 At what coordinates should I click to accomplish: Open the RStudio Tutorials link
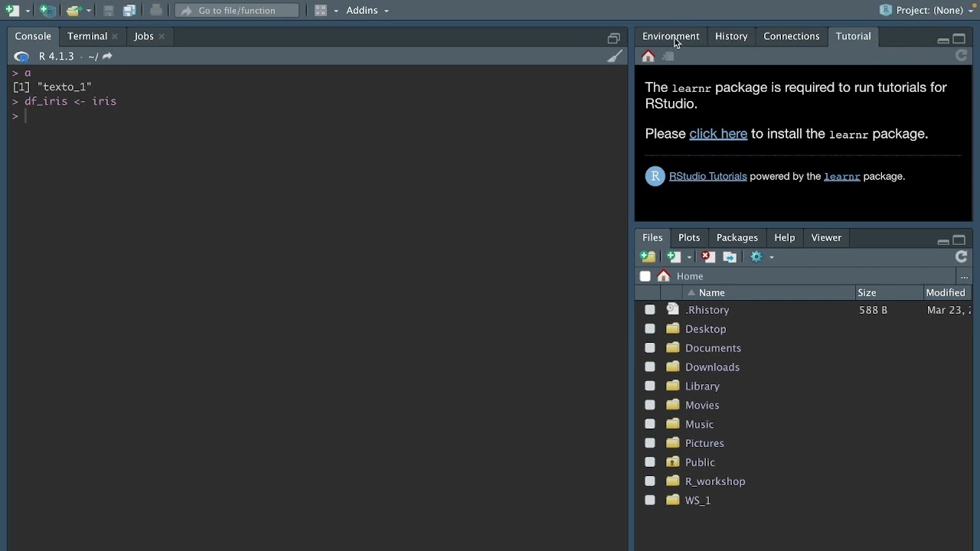[x=707, y=177]
